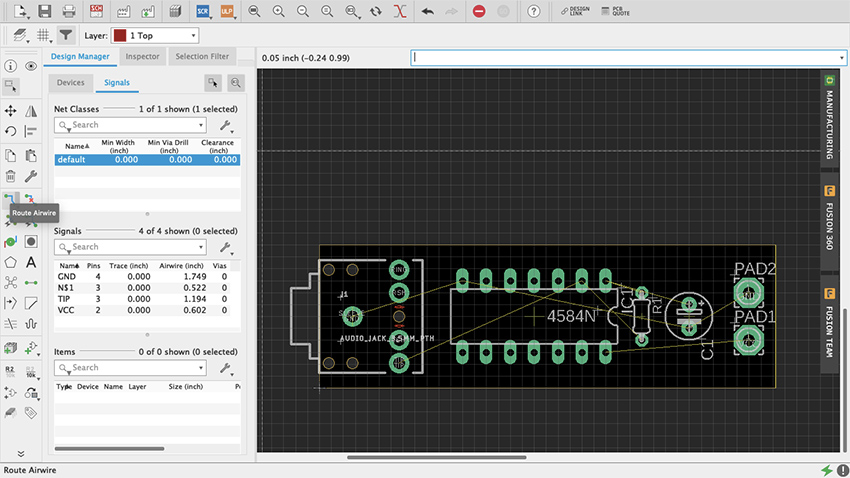Click the Info tool icon
The image size is (850, 478).
click(x=10, y=66)
